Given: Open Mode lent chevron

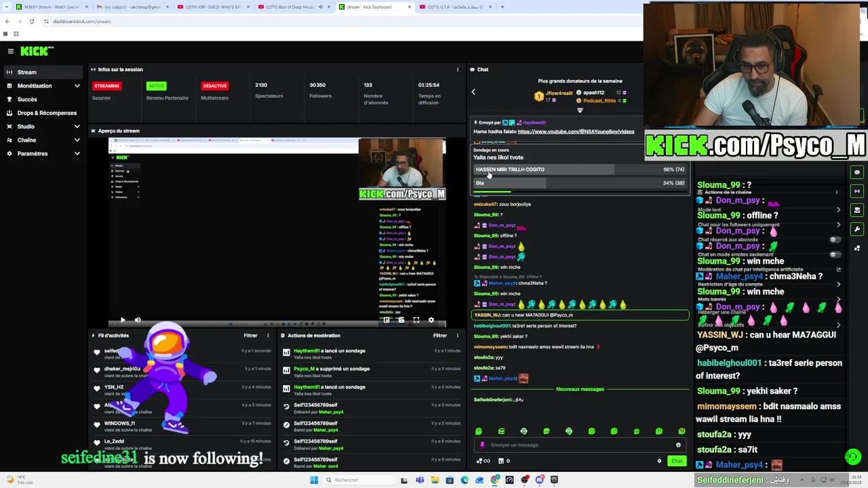Looking at the screenshot, I should pos(838,209).
